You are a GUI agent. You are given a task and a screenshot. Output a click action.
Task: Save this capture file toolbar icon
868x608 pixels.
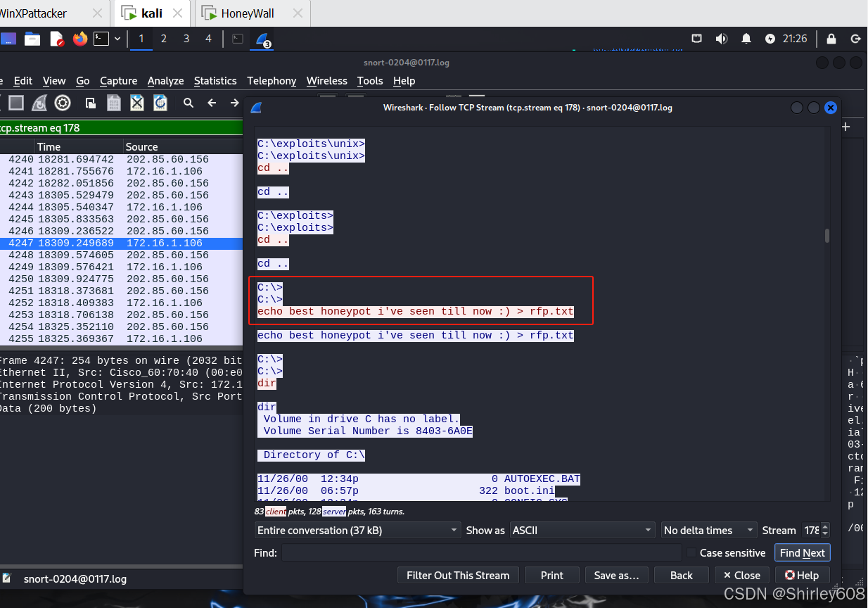tap(113, 103)
